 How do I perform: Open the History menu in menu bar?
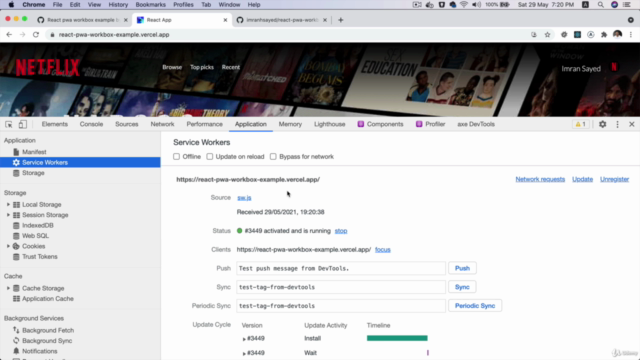[118, 5]
